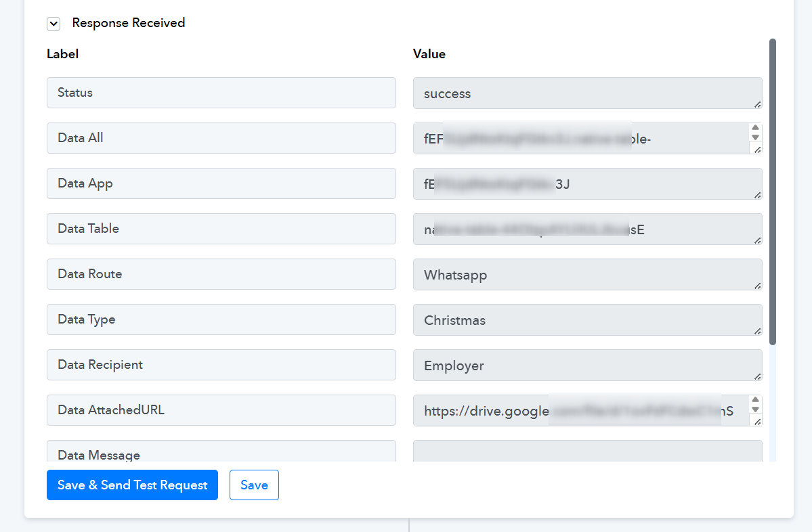This screenshot has width=812, height=532.
Task: Click Save & Send Test Request button
Action: coord(132,485)
